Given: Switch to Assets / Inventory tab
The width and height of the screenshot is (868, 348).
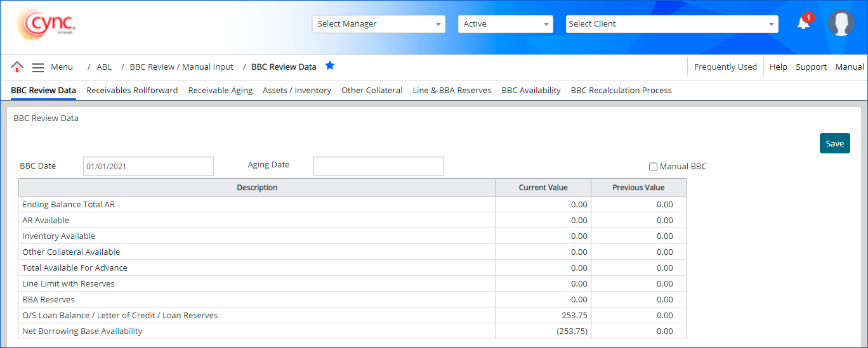Looking at the screenshot, I should [x=297, y=91].
